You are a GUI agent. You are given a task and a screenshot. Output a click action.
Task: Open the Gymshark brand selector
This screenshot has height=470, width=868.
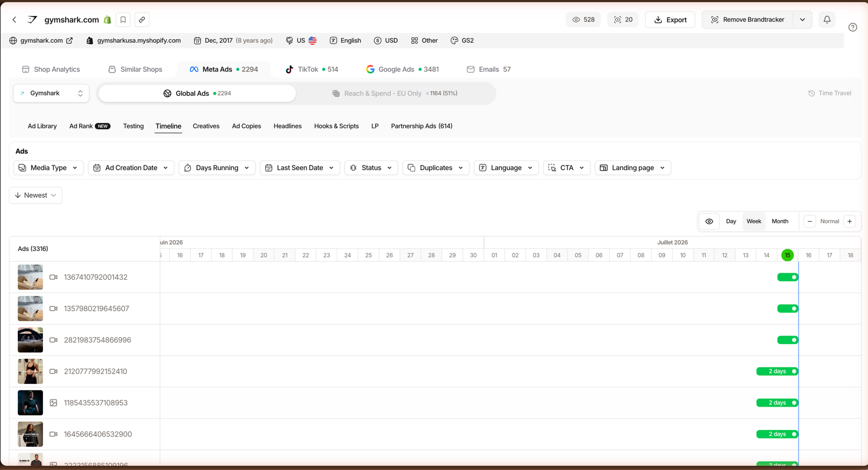pos(51,93)
